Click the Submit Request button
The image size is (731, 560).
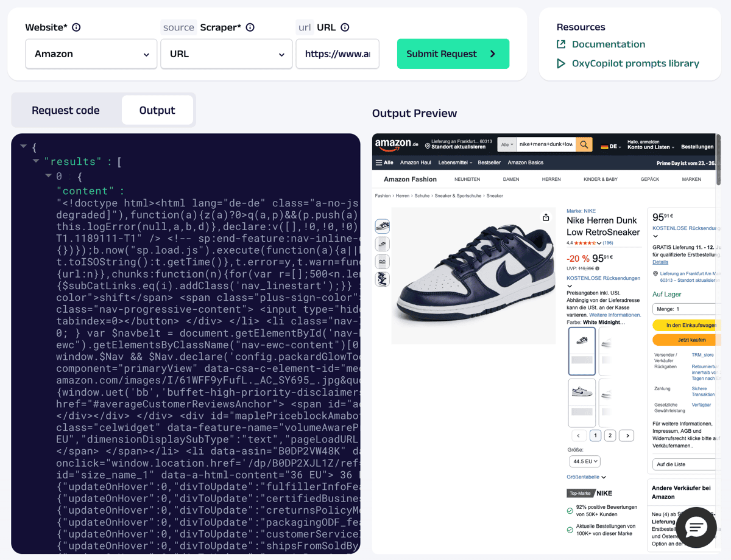453,54
